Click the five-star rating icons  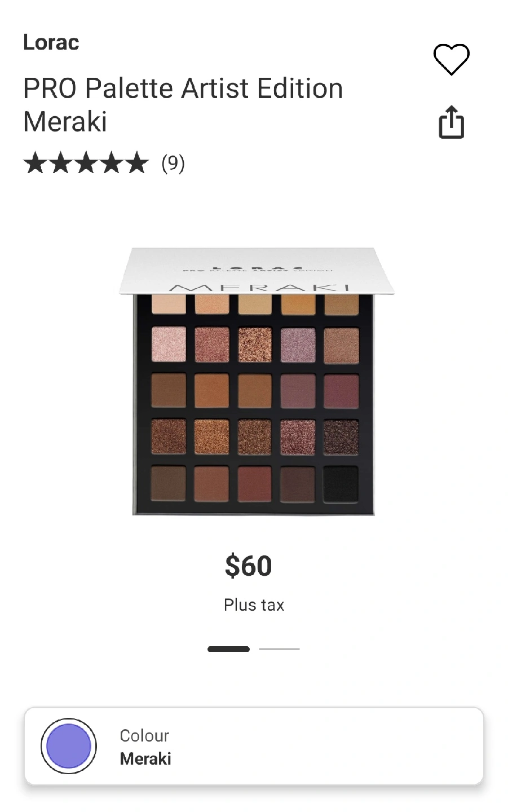[86, 164]
